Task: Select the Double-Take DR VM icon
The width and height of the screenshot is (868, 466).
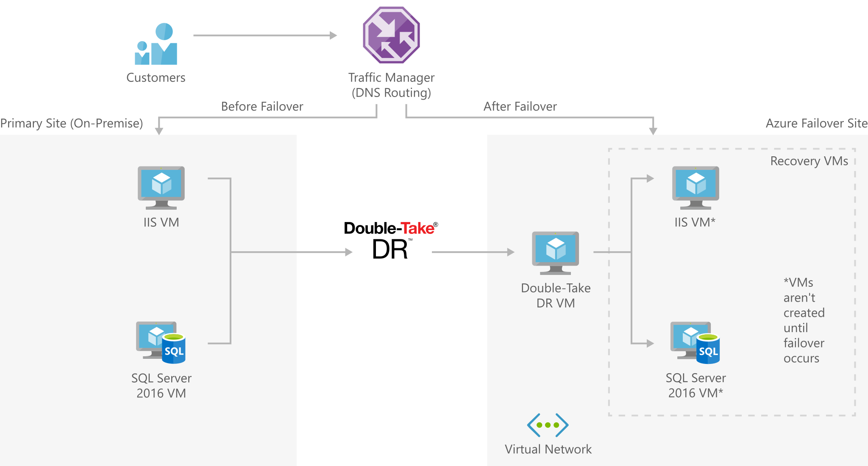Action: [533, 248]
